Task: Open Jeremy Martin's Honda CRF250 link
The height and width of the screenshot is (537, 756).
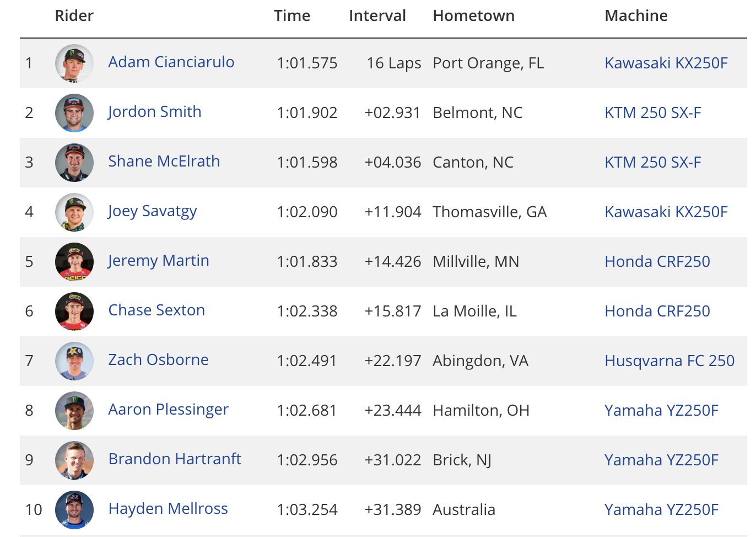Action: [x=657, y=262]
